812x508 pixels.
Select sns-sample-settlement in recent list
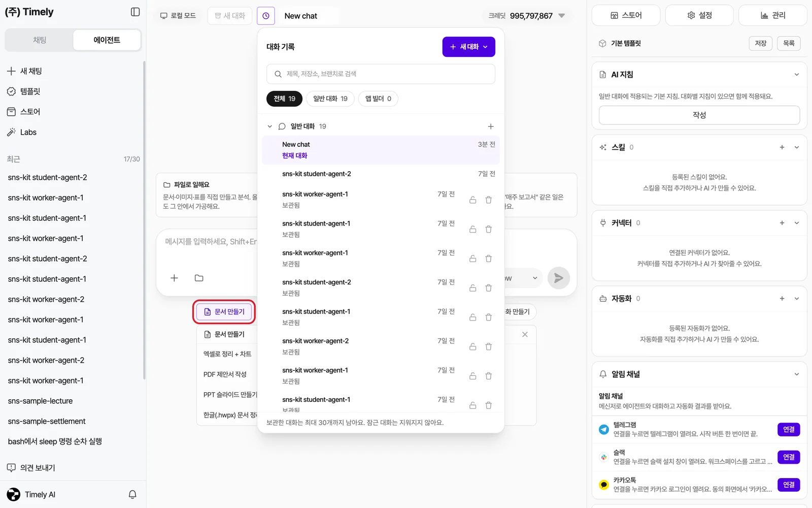click(47, 421)
